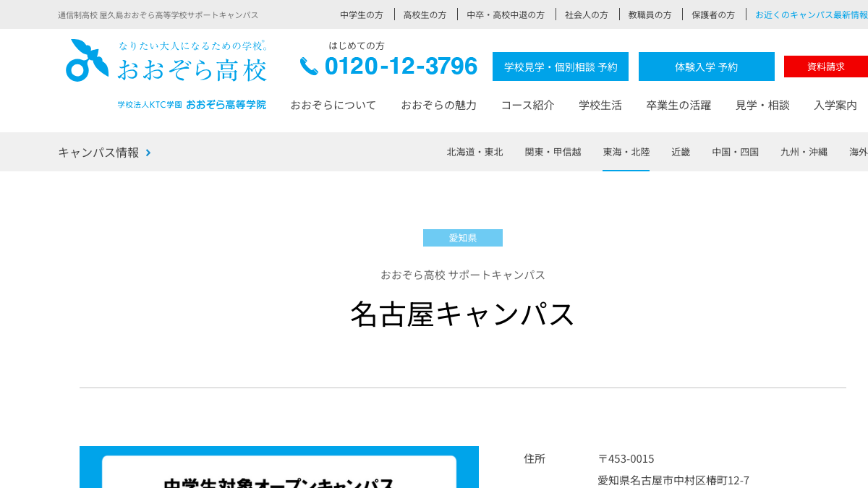Viewport: 868px width, 488px height.
Task: Click the キャンパス情報 heading link
Action: 98,153
